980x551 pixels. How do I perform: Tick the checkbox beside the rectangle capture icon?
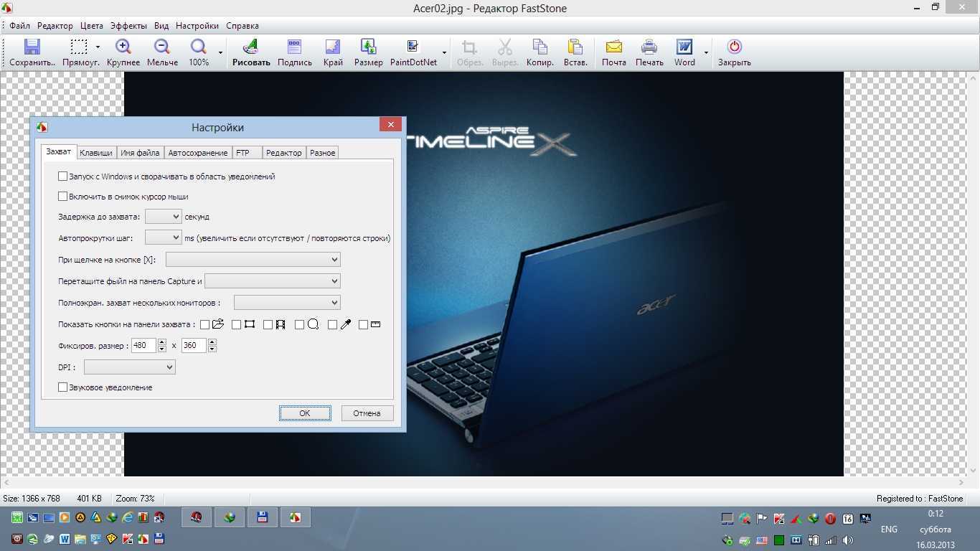click(x=236, y=324)
